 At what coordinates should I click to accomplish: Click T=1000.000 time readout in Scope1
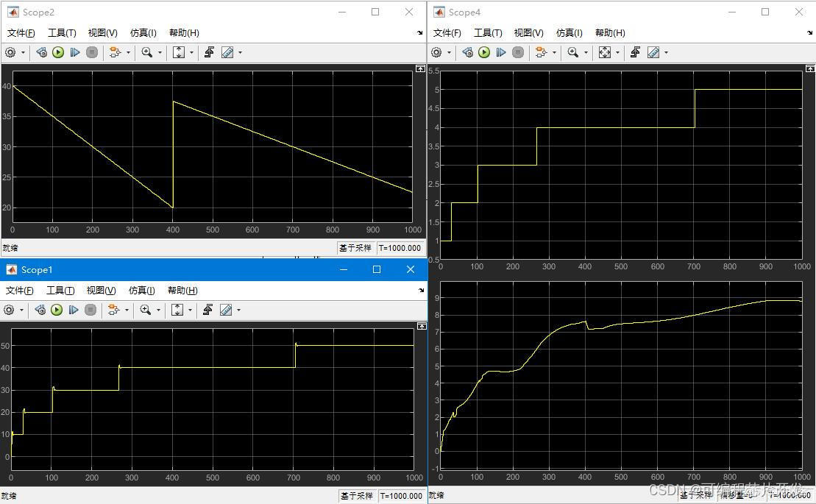coord(401,496)
